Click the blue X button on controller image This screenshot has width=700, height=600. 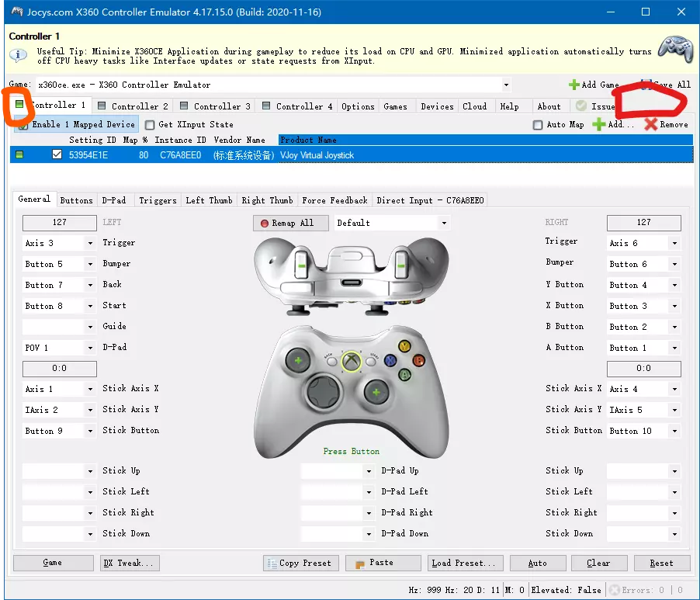(390, 360)
